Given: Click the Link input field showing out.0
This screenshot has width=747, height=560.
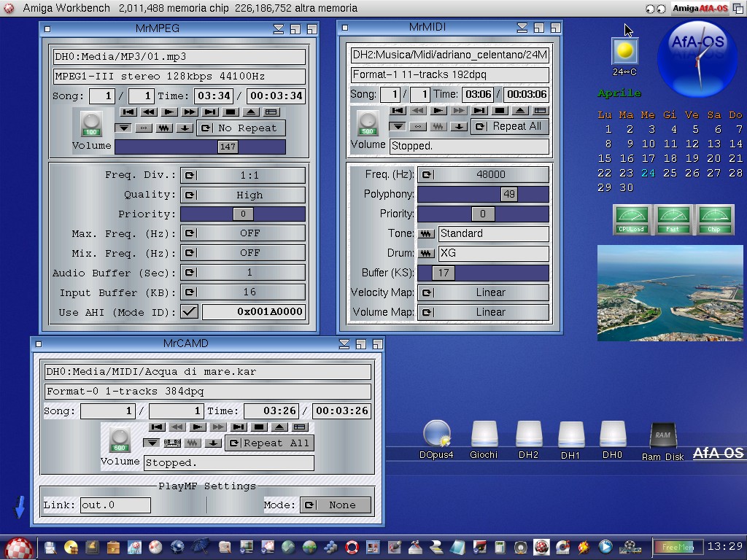Looking at the screenshot, I should tap(115, 505).
